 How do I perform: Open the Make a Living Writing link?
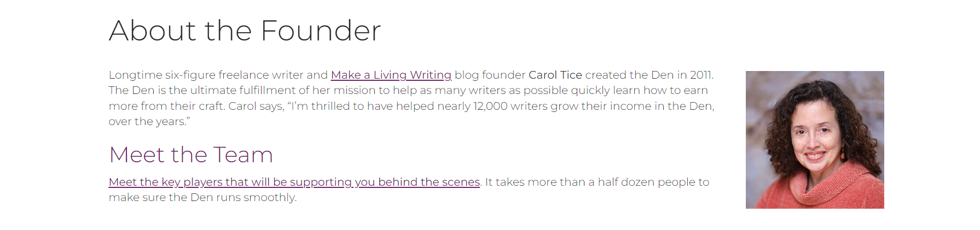pos(391,75)
